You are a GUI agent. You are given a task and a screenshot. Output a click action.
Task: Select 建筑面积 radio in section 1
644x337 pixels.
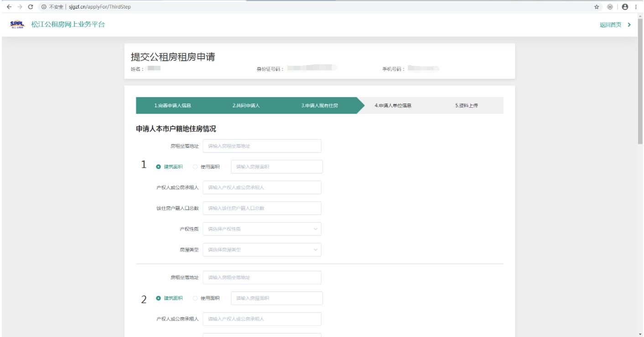159,167
